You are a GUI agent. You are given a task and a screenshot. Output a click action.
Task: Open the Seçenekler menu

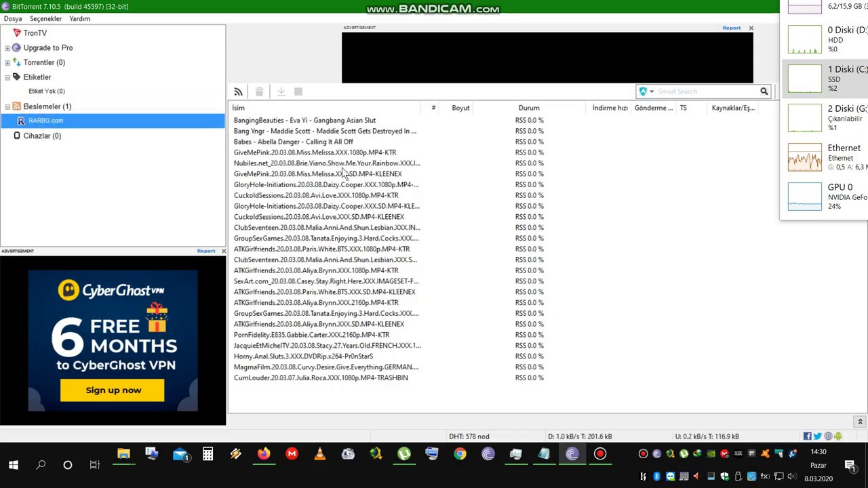coord(46,19)
